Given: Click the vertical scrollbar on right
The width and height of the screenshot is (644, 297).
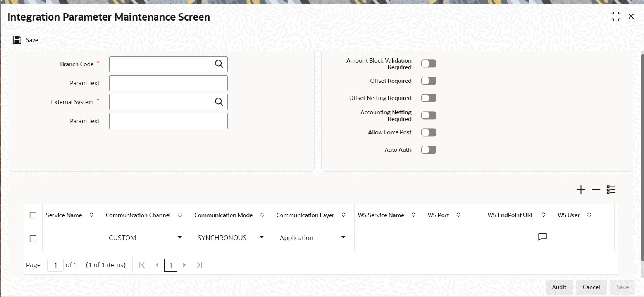Looking at the screenshot, I should click(x=642, y=158).
